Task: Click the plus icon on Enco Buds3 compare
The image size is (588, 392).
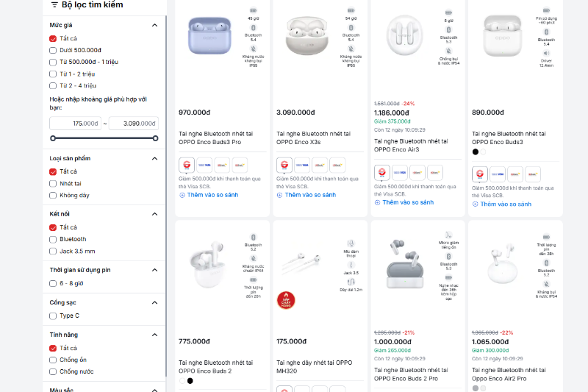Action: tap(476, 204)
